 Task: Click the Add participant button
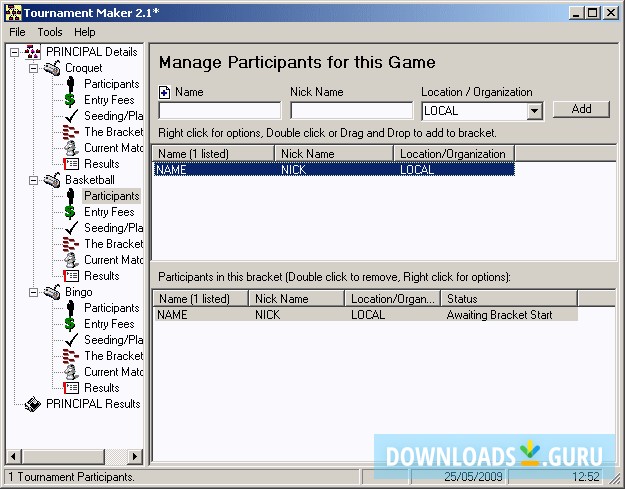point(581,109)
